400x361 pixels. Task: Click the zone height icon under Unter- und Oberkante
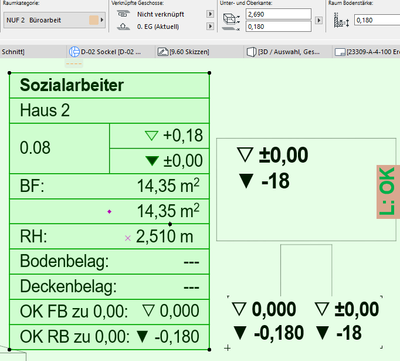(231, 18)
